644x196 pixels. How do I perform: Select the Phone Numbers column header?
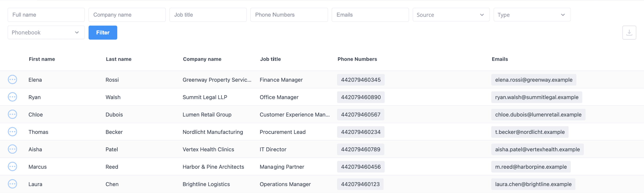357,59
